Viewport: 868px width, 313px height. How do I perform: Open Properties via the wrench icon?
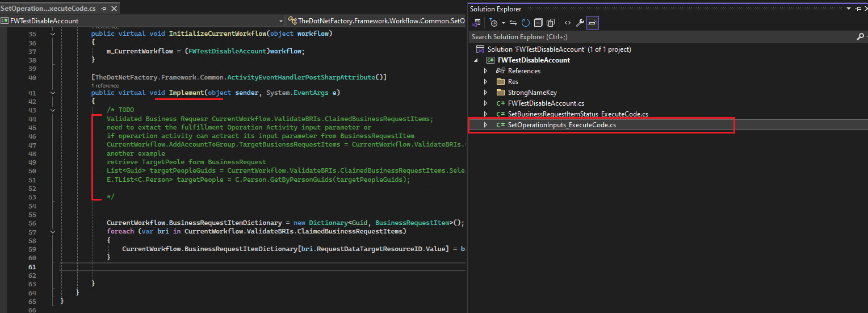coord(580,23)
